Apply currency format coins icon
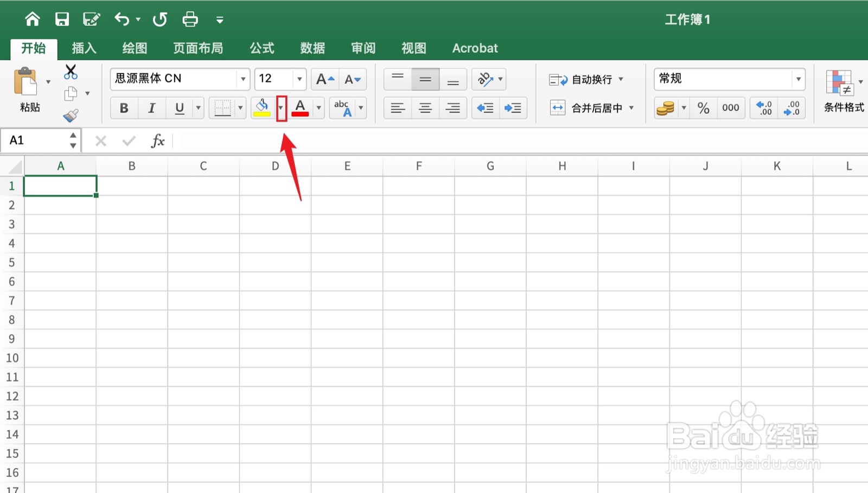This screenshot has height=493, width=868. coord(665,108)
